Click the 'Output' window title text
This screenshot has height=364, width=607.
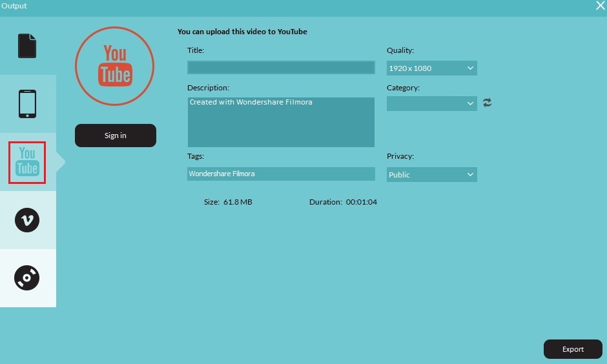[14, 6]
